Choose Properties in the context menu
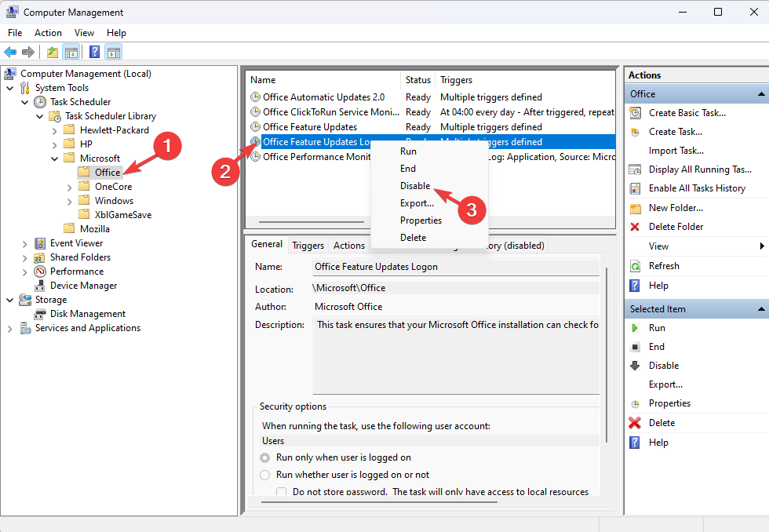 421,220
